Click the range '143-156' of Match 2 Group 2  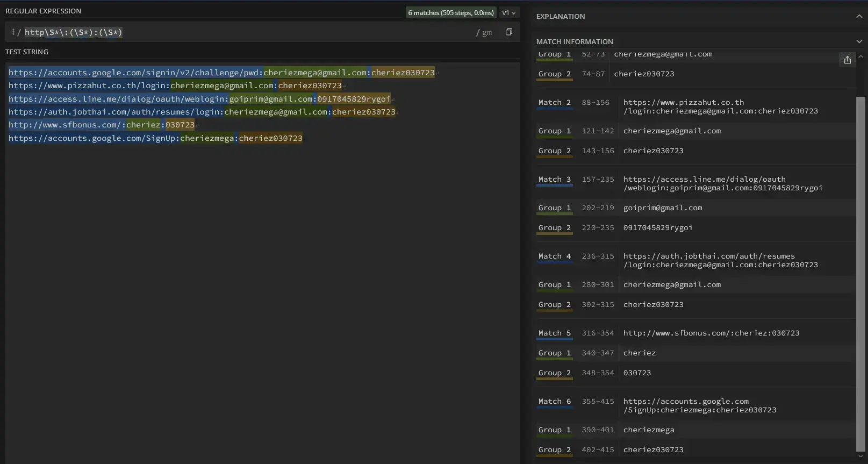point(598,151)
